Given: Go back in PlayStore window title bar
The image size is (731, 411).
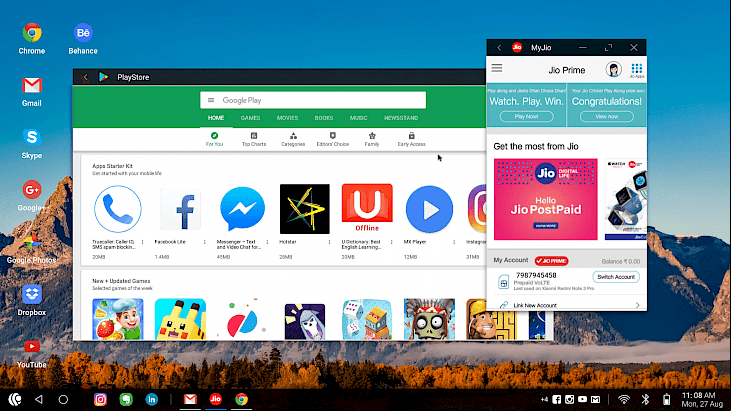Looking at the screenshot, I should pos(85,77).
